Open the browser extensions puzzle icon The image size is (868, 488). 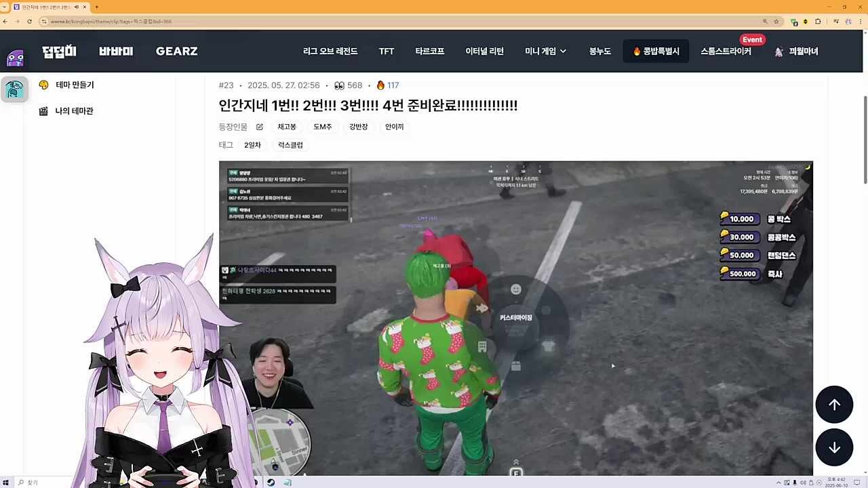coord(818,22)
